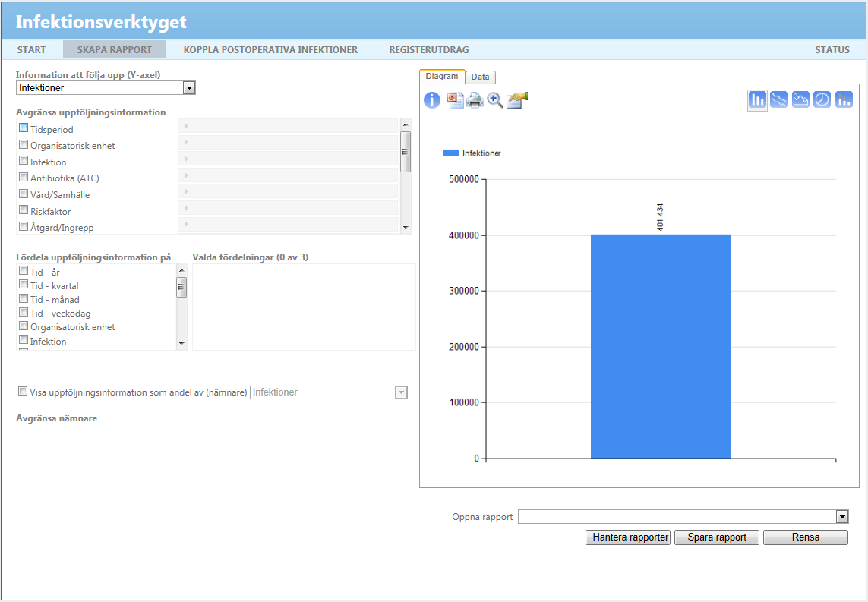Click the Spara rapport button
Screen dimensions: 868x602
(x=716, y=537)
